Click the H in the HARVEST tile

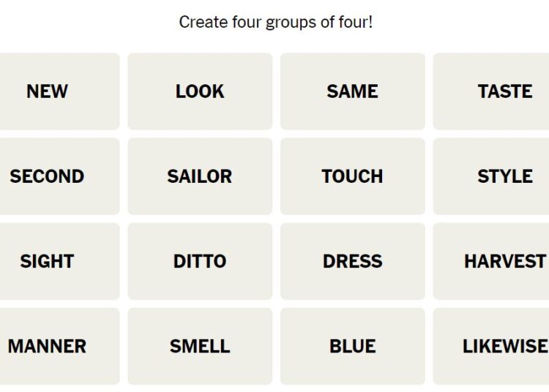(x=471, y=261)
